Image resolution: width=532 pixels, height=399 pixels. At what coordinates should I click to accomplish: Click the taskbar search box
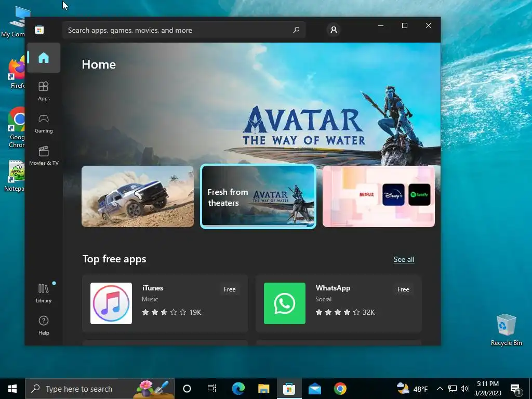[x=100, y=389]
